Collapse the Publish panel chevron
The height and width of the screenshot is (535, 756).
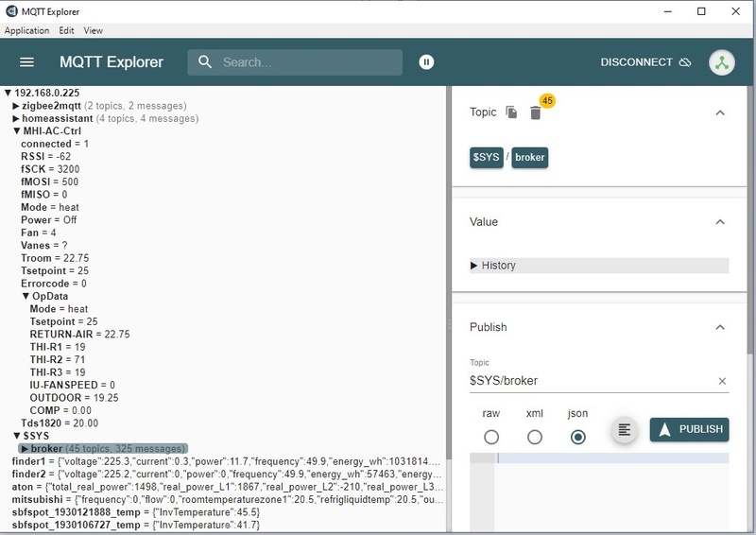pyautogui.click(x=720, y=327)
